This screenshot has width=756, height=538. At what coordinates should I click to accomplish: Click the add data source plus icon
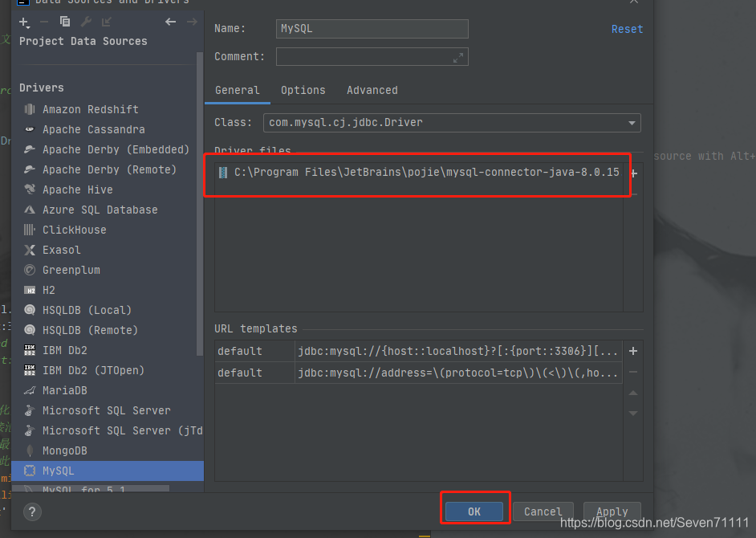tap(24, 22)
